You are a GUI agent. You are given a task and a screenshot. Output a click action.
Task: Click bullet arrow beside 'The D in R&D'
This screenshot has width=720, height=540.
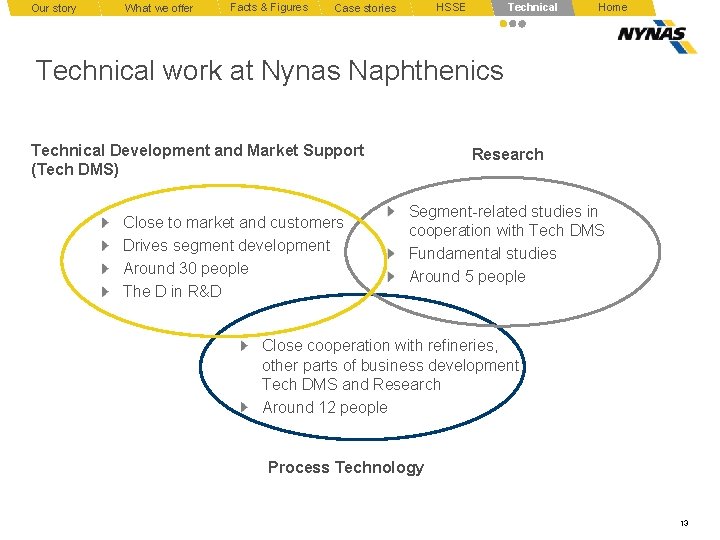[105, 291]
